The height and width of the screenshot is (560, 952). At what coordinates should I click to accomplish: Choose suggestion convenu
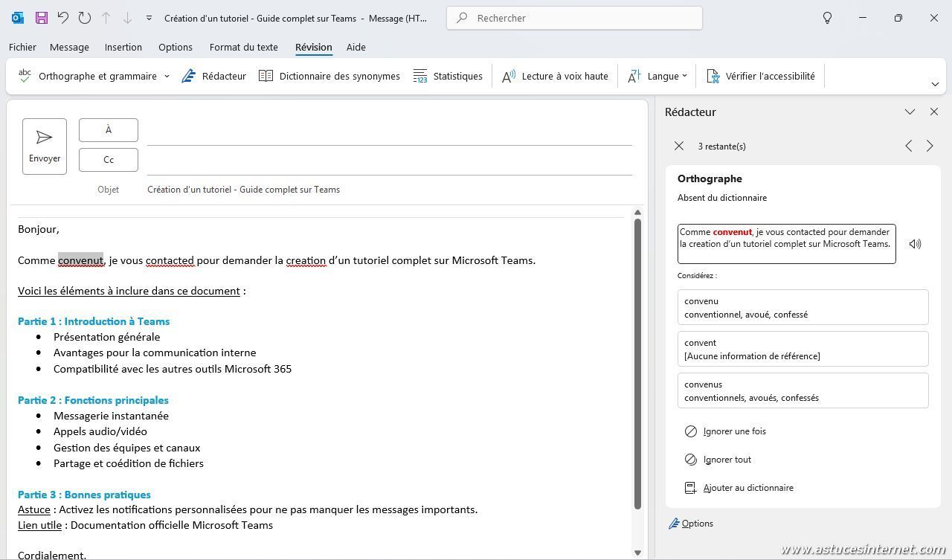click(x=803, y=307)
